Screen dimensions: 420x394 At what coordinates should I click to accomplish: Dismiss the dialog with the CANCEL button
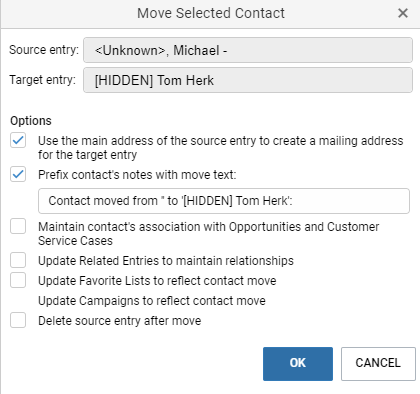(378, 364)
